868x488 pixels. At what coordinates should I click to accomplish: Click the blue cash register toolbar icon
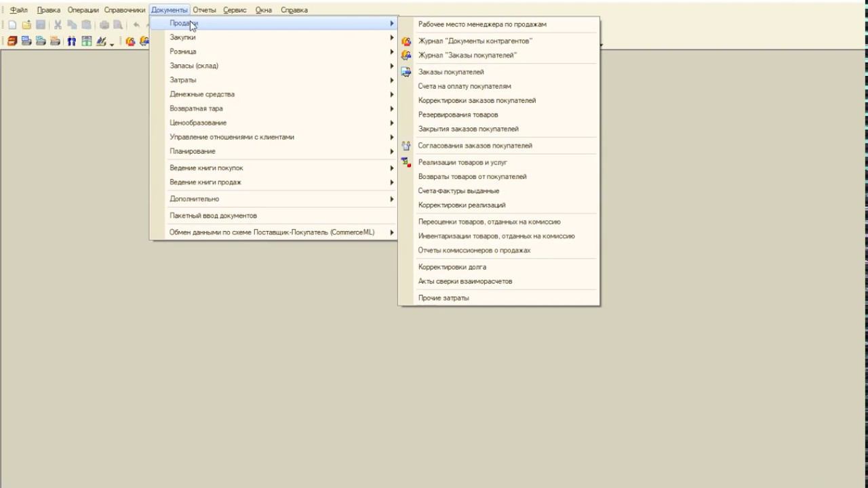(x=26, y=41)
